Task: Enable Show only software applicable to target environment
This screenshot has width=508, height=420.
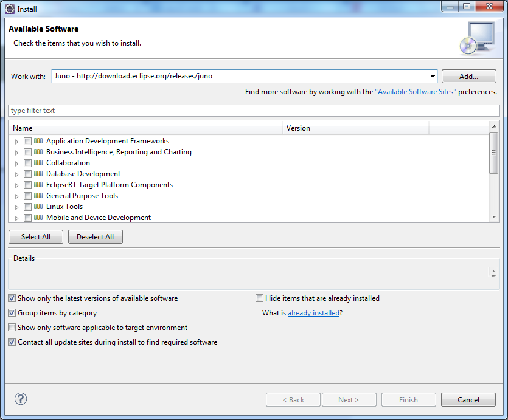Action: point(12,328)
